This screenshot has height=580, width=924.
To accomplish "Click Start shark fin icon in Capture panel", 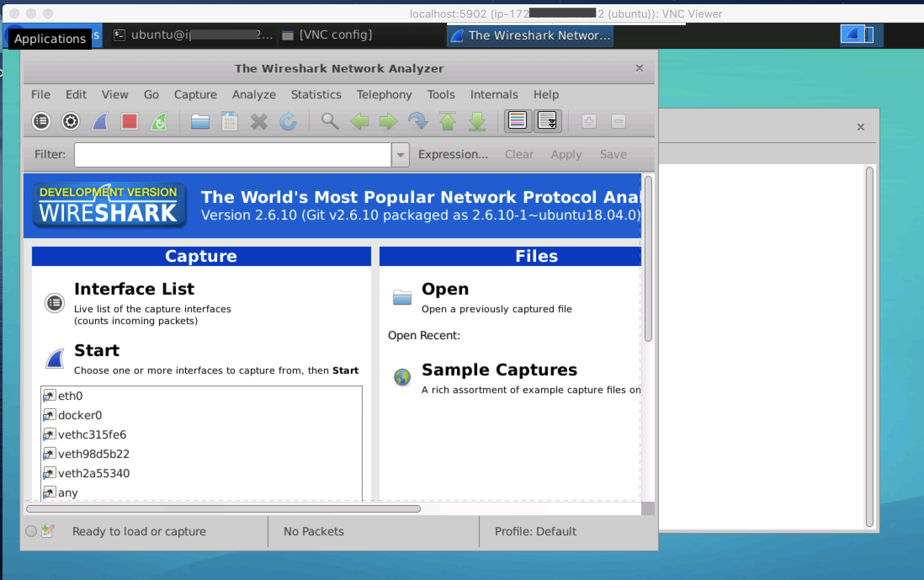I will click(x=55, y=359).
